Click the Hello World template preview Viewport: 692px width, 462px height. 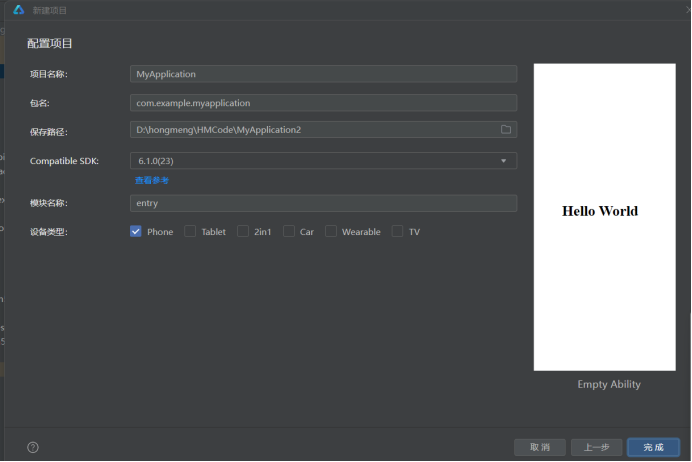[605, 217]
